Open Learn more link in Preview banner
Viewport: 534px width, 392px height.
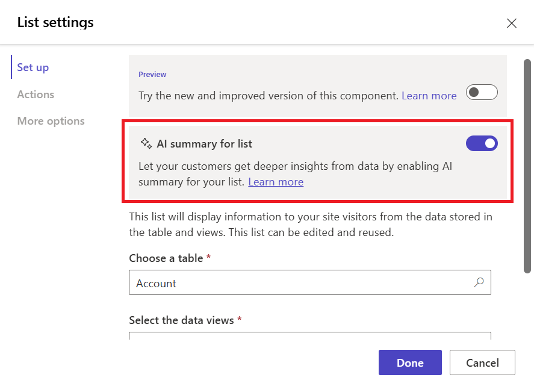point(429,96)
